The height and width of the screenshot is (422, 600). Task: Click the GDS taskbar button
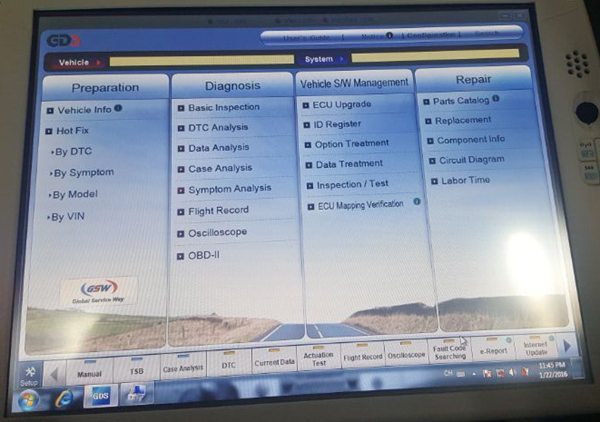(x=101, y=396)
